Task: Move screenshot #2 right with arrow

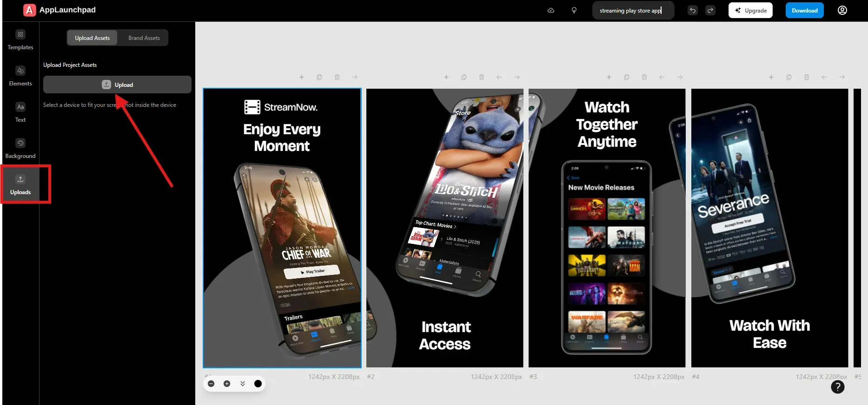Action: click(x=517, y=77)
